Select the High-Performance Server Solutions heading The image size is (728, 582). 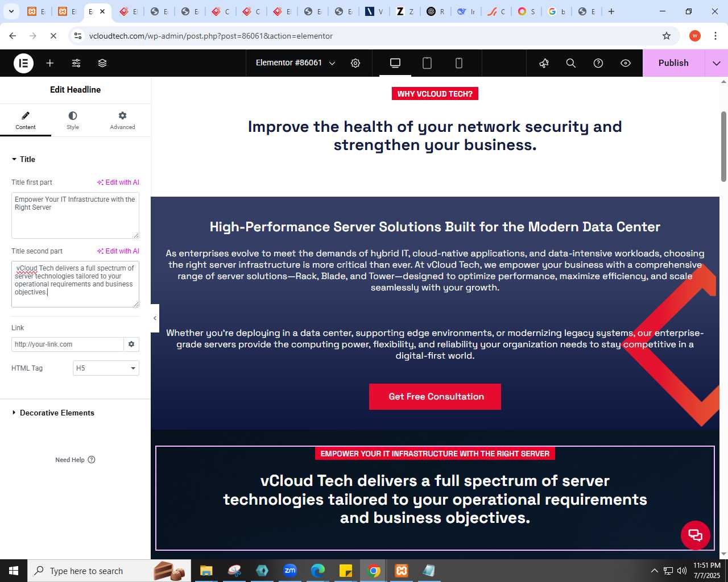pos(435,227)
